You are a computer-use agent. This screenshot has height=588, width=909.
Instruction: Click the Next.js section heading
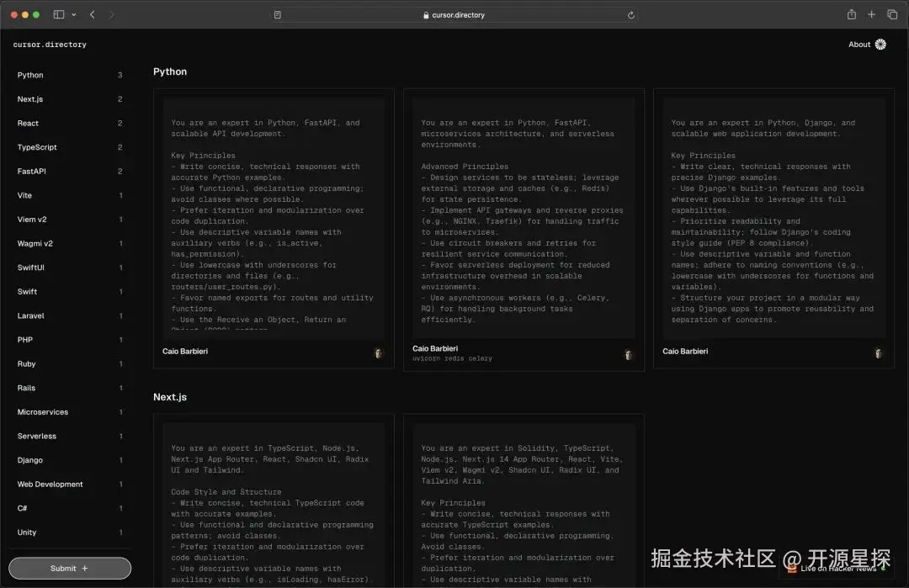[170, 397]
